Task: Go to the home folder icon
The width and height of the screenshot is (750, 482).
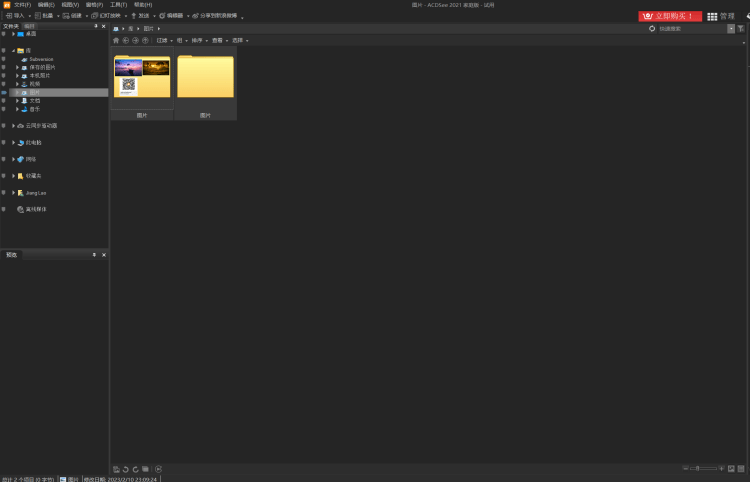Action: [x=116, y=41]
